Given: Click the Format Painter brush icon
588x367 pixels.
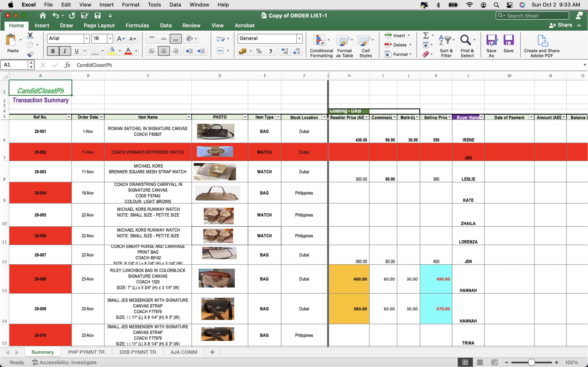Looking at the screenshot, I should point(30,54).
